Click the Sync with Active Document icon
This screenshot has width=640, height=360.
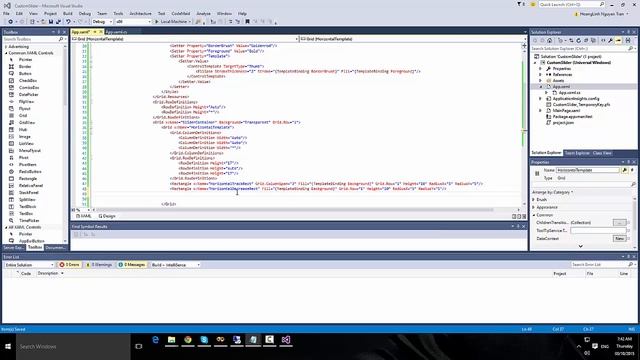point(571,40)
